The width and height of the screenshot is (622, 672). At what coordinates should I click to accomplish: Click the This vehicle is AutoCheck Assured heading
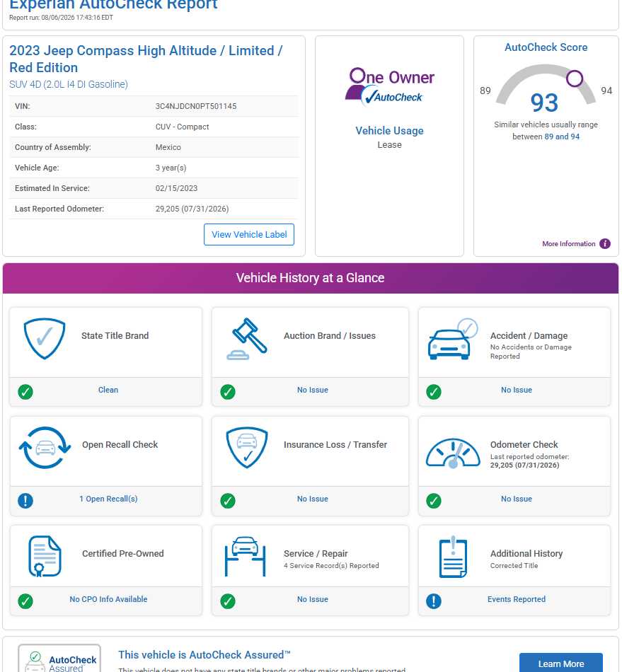click(x=204, y=655)
